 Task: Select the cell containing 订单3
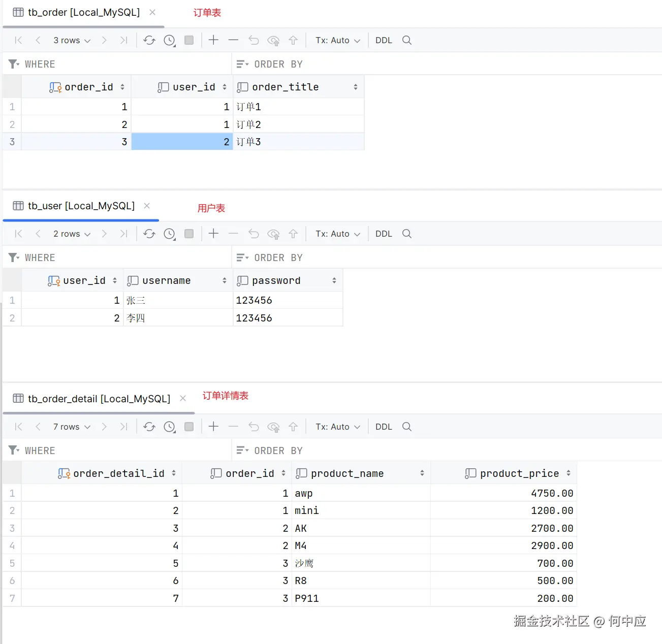(x=299, y=142)
